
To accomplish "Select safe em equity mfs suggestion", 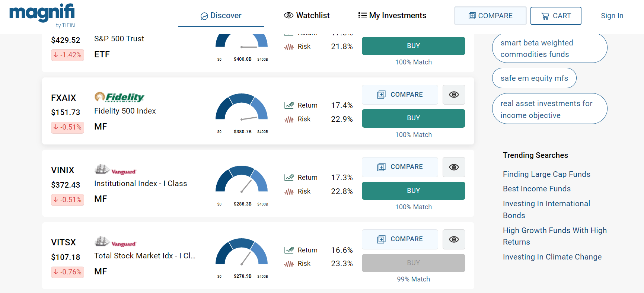I will pos(534,78).
